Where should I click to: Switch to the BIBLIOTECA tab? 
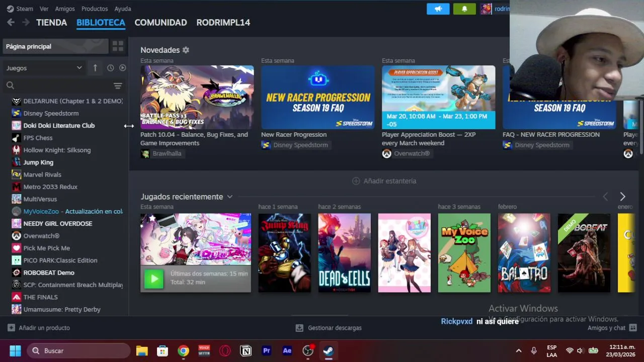[x=101, y=23]
